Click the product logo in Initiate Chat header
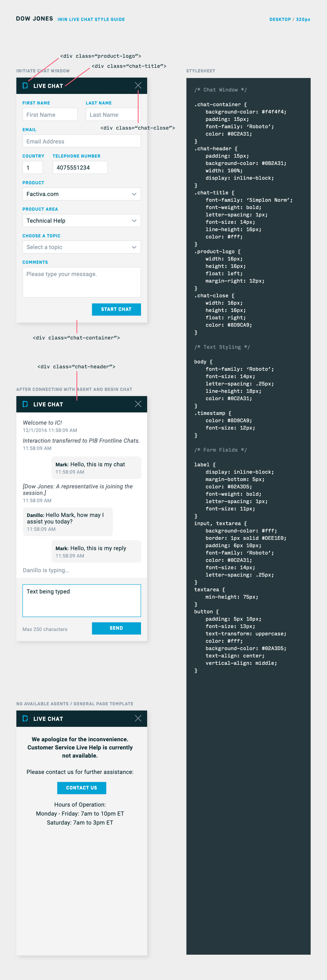327x980 pixels. (25, 85)
